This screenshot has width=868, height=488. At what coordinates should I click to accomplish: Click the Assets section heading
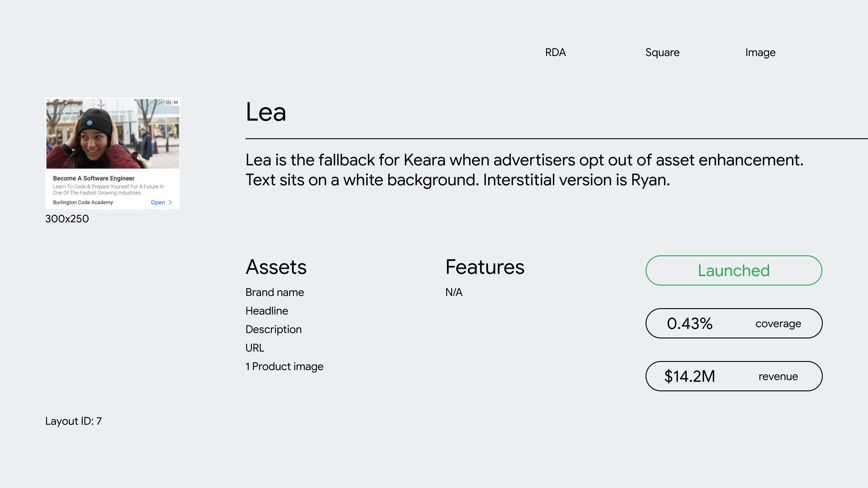[276, 267]
